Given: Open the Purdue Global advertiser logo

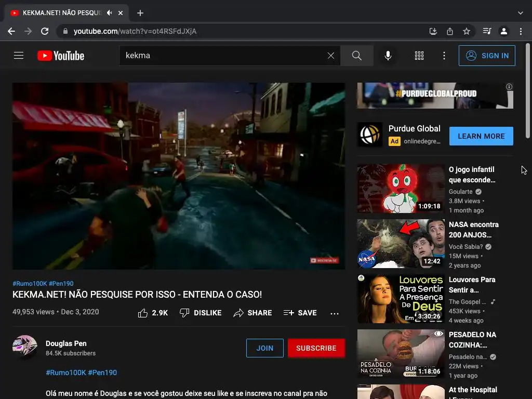Looking at the screenshot, I should coord(370,135).
